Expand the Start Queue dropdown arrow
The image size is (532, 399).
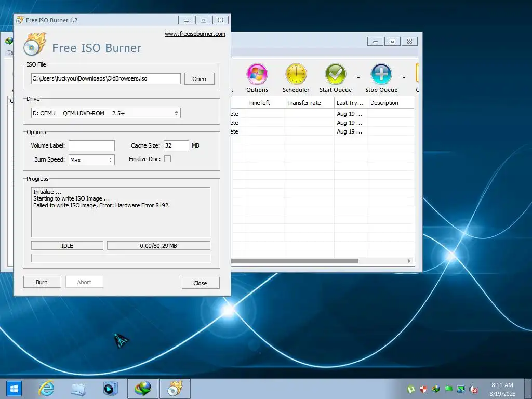click(x=358, y=78)
